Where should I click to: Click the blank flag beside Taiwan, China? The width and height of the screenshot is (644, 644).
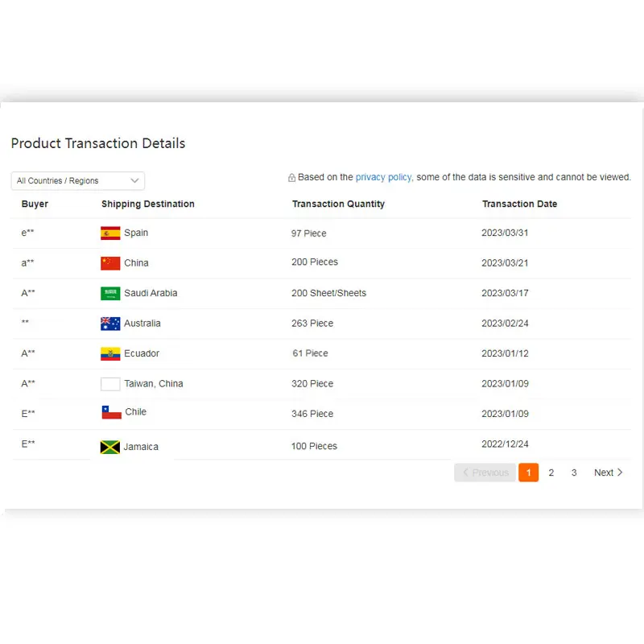(x=110, y=384)
